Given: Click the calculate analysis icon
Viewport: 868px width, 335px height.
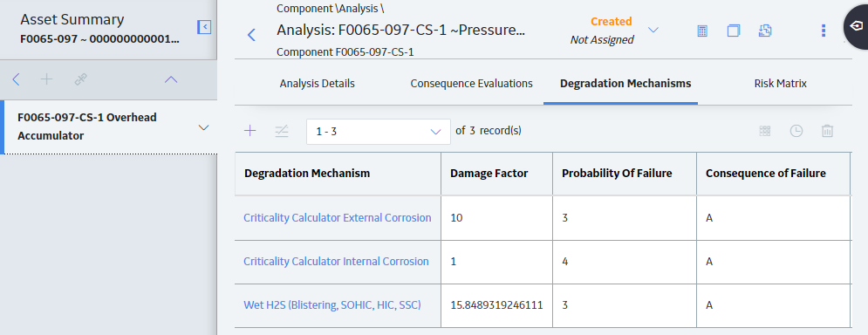Looking at the screenshot, I should (702, 31).
